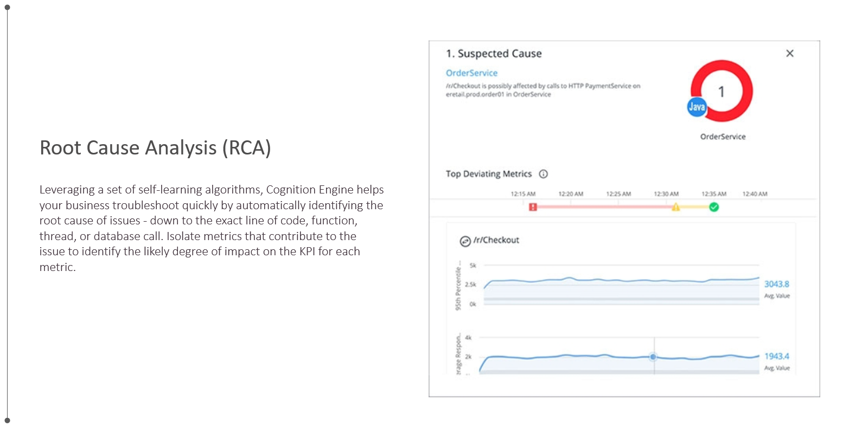This screenshot has width=868, height=426.
Task: Click the info icon beside Top Deviating Metrics
Action: pos(543,174)
